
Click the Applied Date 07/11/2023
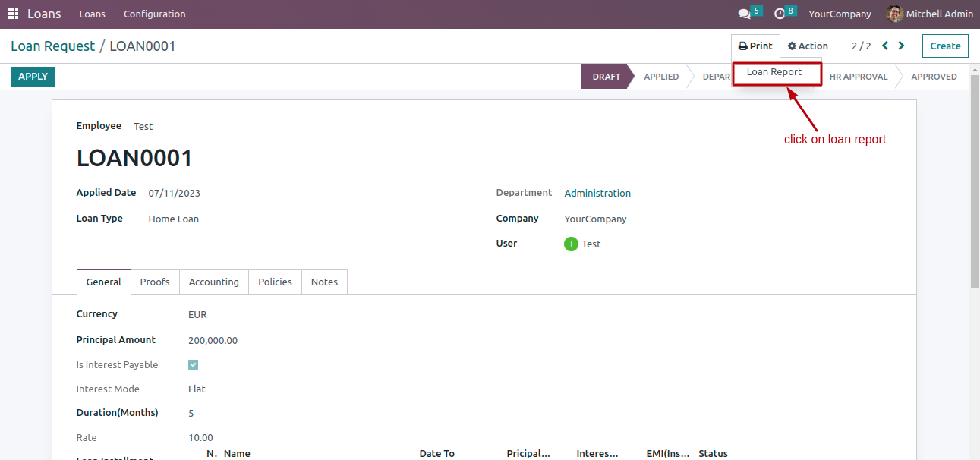tap(174, 193)
